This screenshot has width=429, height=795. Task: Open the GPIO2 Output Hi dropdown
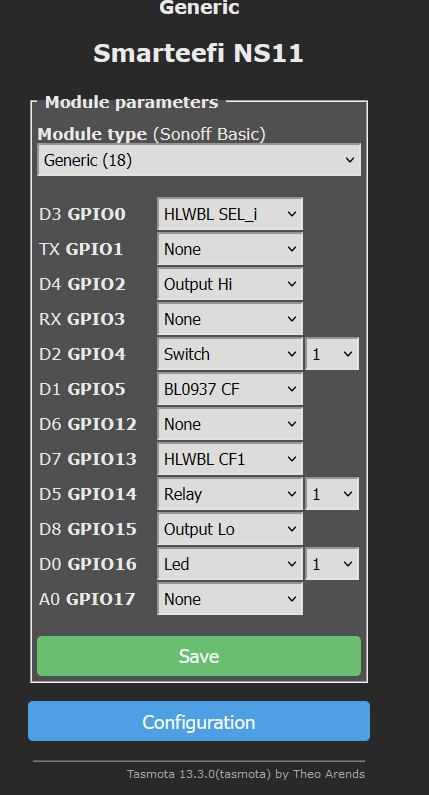pyautogui.click(x=230, y=284)
